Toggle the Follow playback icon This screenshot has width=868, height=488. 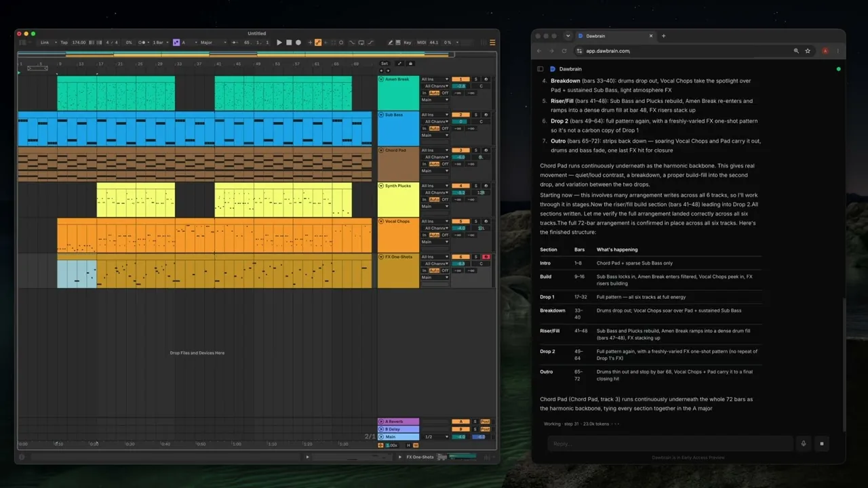[235, 42]
